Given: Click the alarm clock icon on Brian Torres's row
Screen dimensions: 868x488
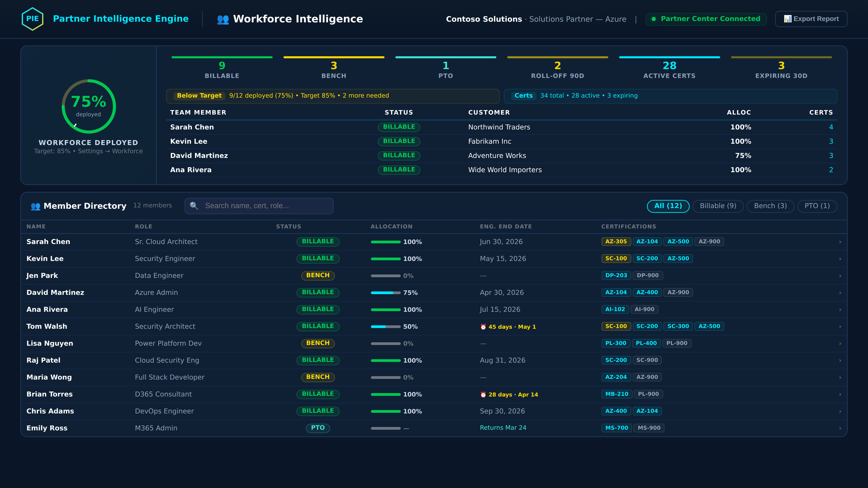Looking at the screenshot, I should click(x=483, y=394).
